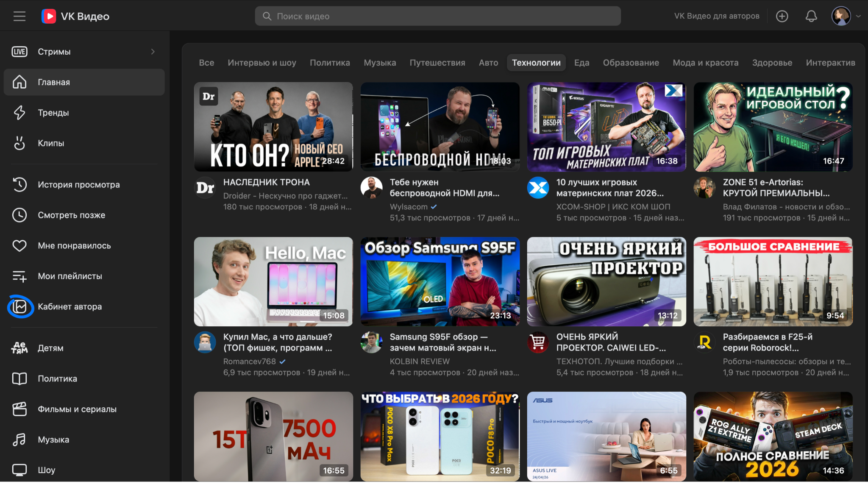
Task: Open the Romancev768 channel avatar
Action: (205, 342)
